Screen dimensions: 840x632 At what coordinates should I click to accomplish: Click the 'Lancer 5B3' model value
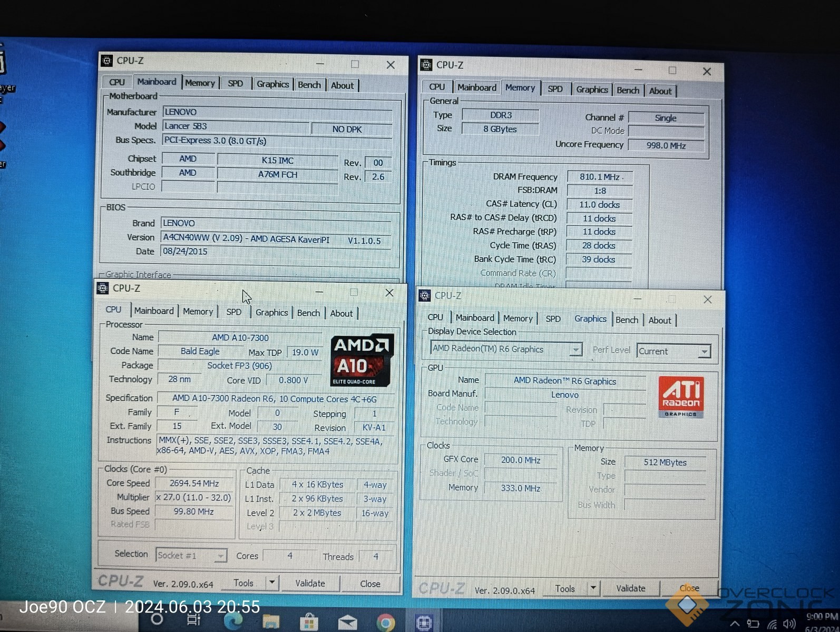[185, 126]
